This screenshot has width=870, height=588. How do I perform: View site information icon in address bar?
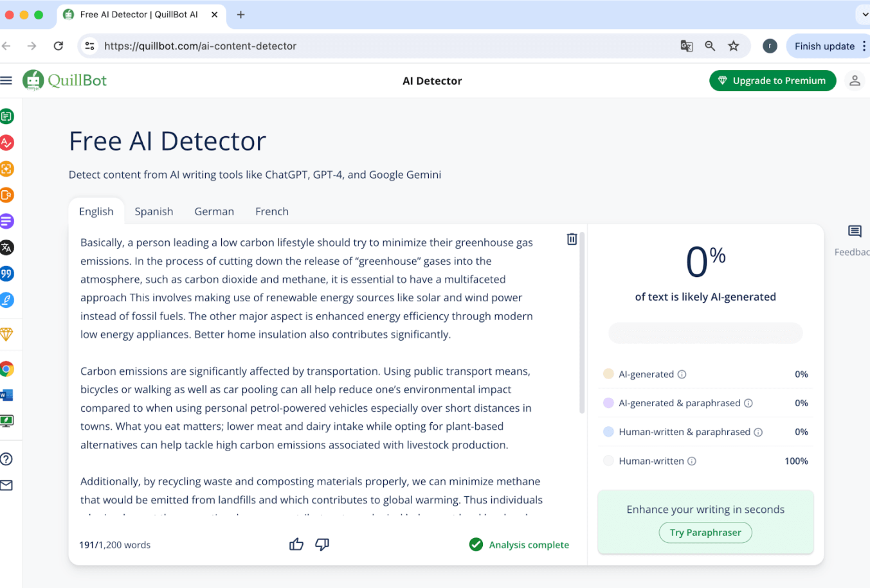pos(90,46)
